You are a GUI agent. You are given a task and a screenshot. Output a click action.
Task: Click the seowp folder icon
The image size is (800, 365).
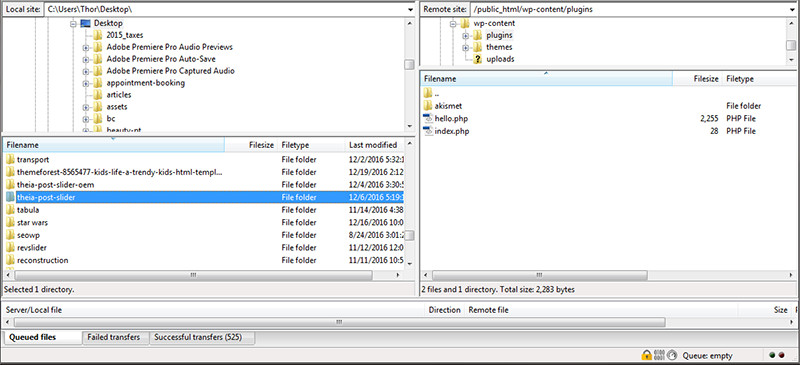[10, 235]
